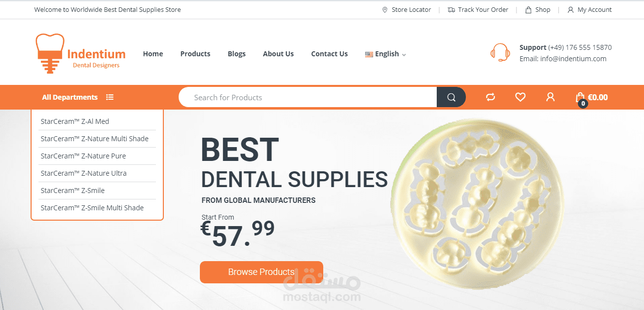644x310 pixels.
Task: Toggle the All Departments list menu
Action: click(x=78, y=97)
